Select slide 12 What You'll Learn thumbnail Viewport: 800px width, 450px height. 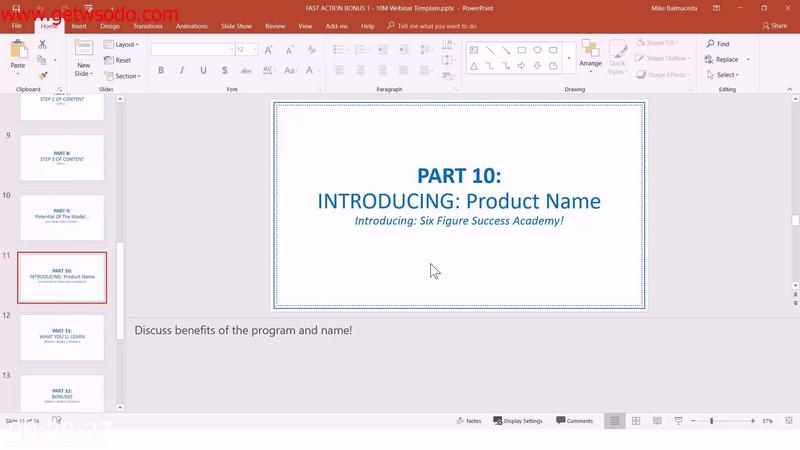(x=62, y=337)
